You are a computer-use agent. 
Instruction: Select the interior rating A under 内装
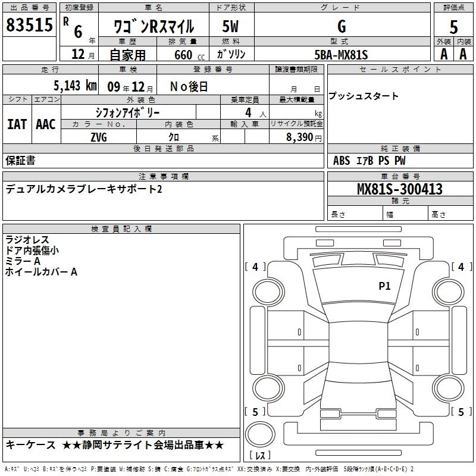[x=463, y=54]
